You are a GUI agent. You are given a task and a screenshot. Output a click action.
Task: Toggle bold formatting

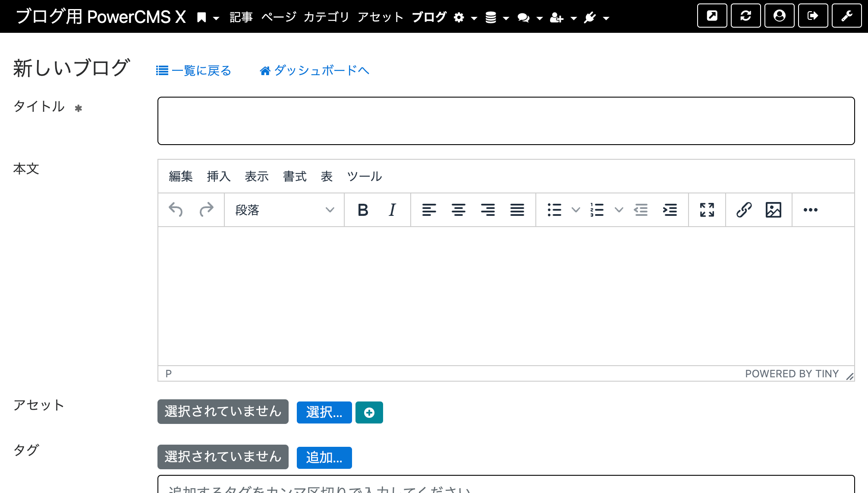pyautogui.click(x=363, y=210)
